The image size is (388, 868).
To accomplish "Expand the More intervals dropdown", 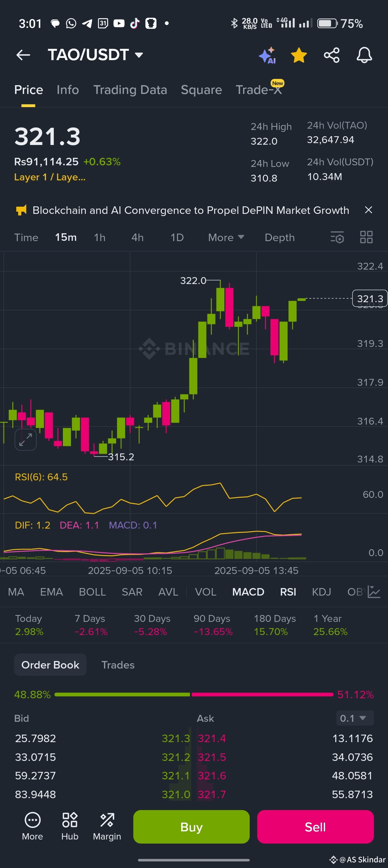I will coord(226,238).
